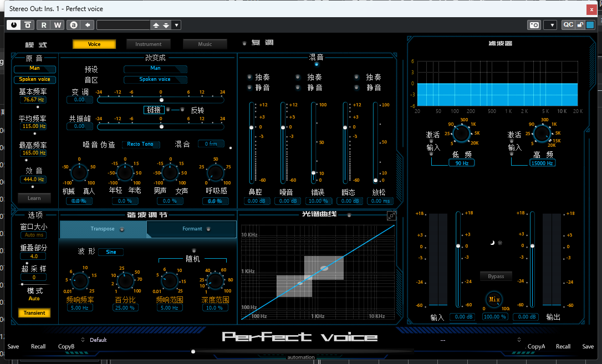Click the CopyB button
The height and width of the screenshot is (364, 602).
point(66,346)
